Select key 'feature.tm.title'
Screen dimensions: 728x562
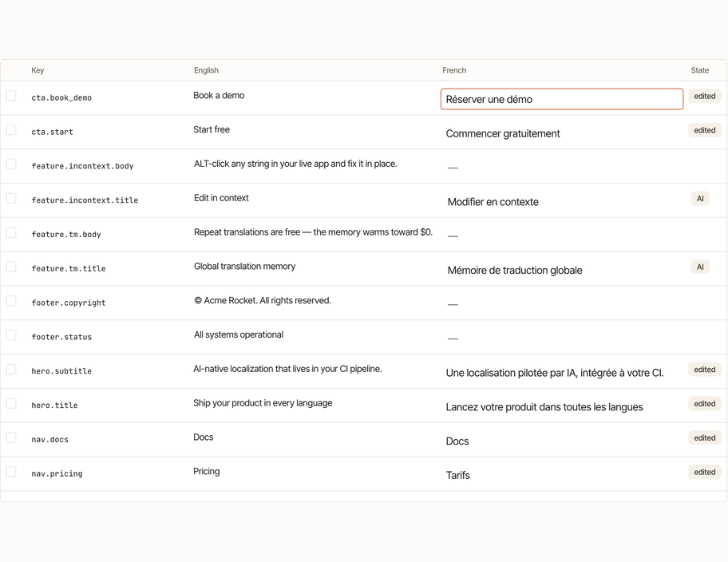click(69, 268)
